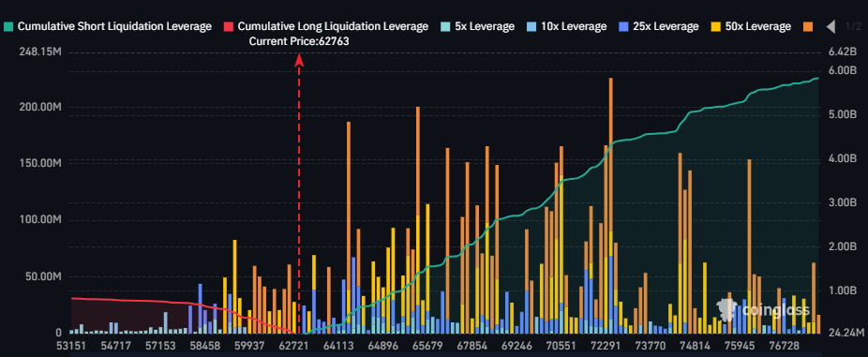Click legend page indicator 1/2
The width and height of the screenshot is (868, 357).
coord(853,26)
